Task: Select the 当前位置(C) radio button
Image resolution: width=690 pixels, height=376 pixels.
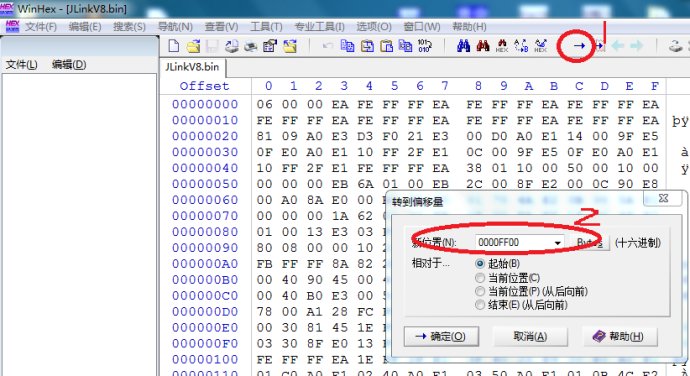Action: click(x=480, y=278)
